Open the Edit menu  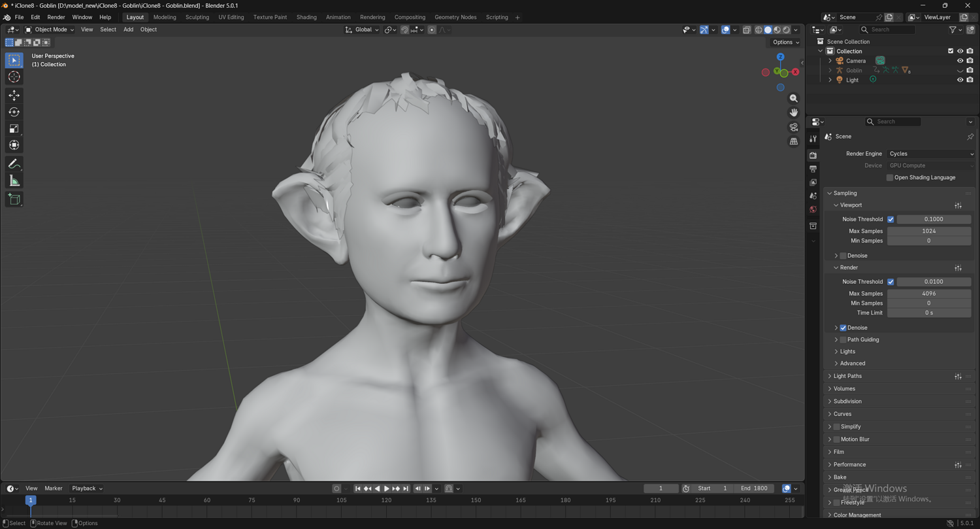point(35,17)
